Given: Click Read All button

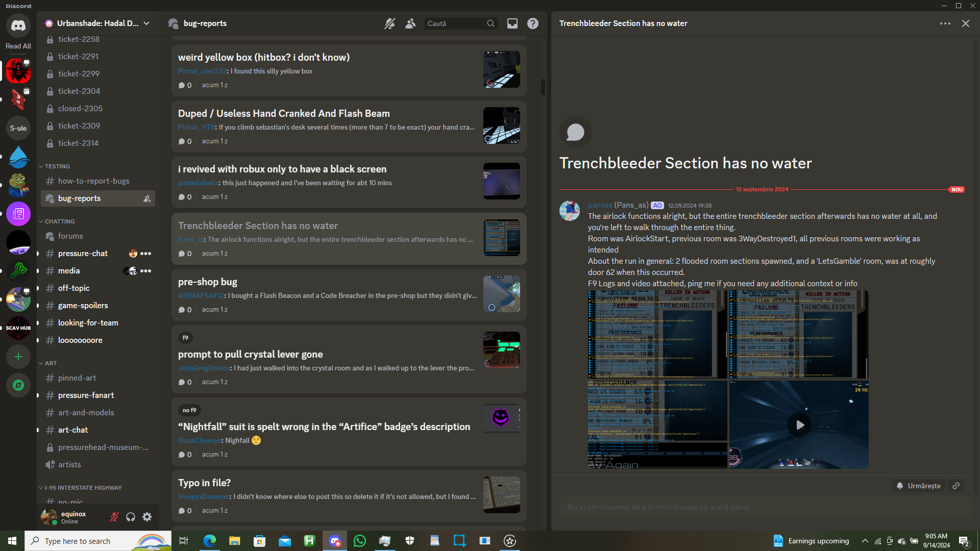Looking at the screenshot, I should 18,46.
